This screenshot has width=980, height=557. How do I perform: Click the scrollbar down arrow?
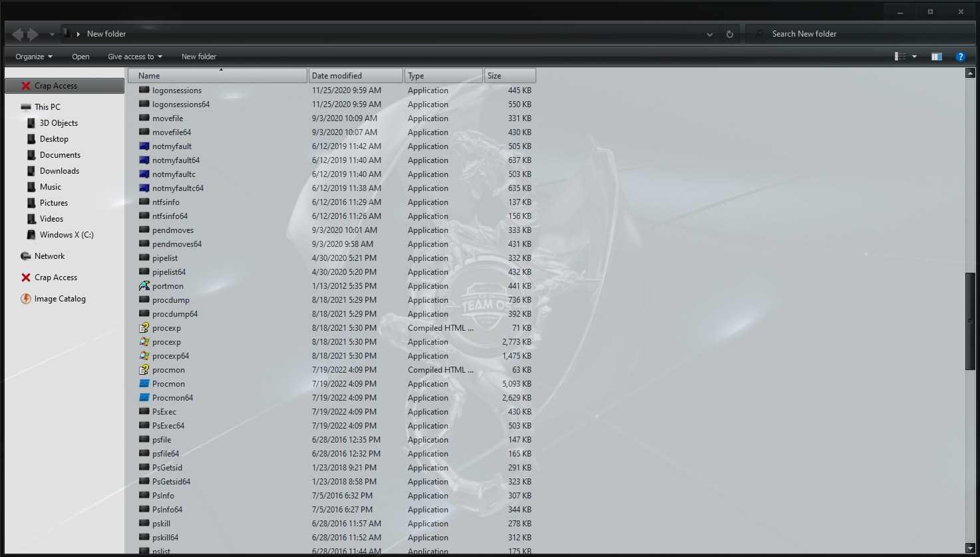(970, 548)
